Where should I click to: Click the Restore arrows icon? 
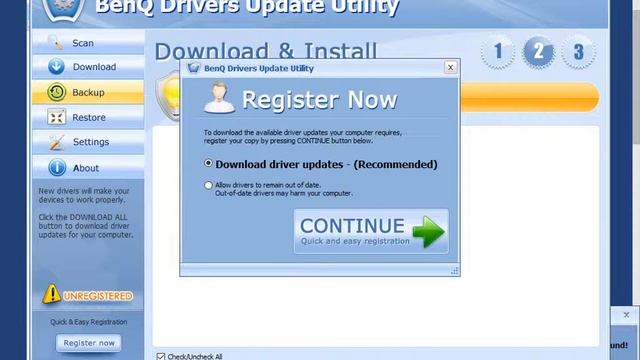(56, 118)
